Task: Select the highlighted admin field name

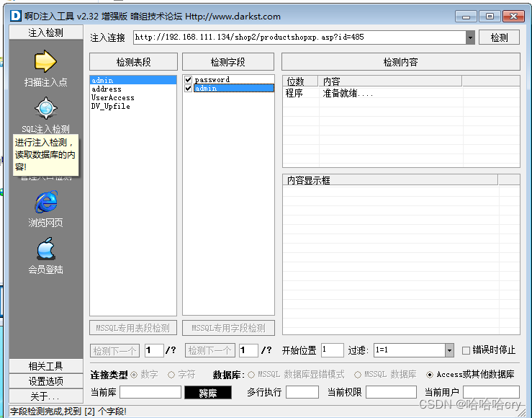Action: [234, 89]
